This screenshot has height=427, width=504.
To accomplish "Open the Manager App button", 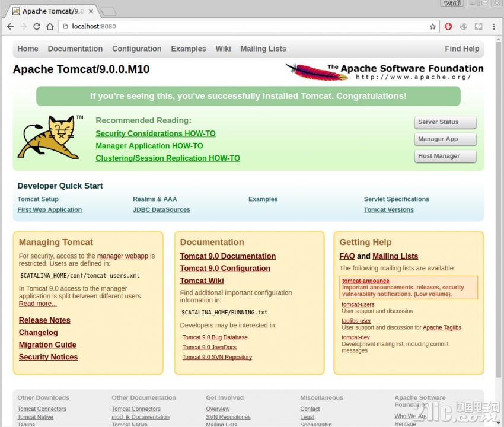I will (445, 139).
